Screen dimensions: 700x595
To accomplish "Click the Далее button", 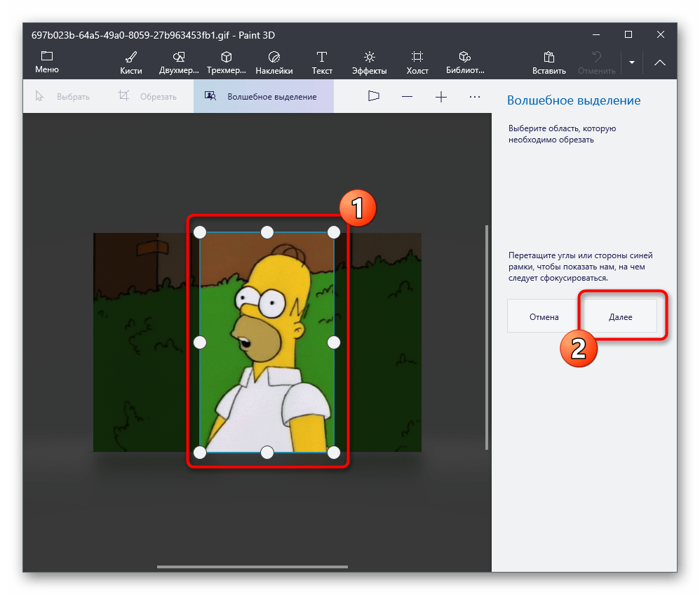I will coord(620,316).
